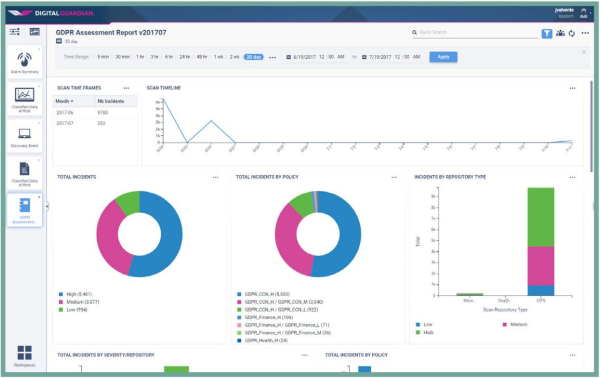Click the jvalverde username
This screenshot has height=378, width=600.
pyautogui.click(x=564, y=10)
